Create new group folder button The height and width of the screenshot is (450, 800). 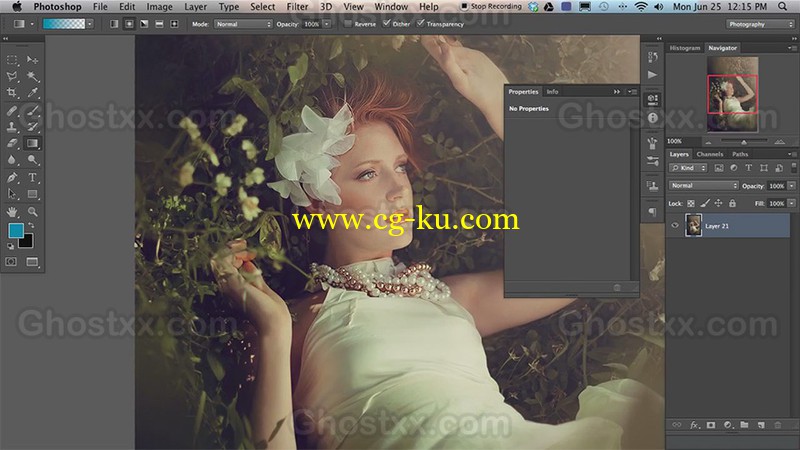tap(744, 424)
